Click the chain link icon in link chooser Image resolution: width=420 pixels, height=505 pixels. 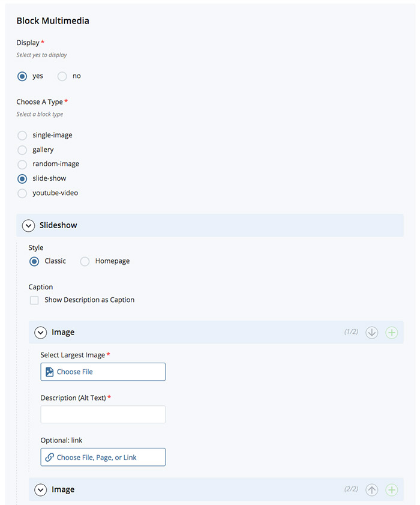pyautogui.click(x=49, y=458)
